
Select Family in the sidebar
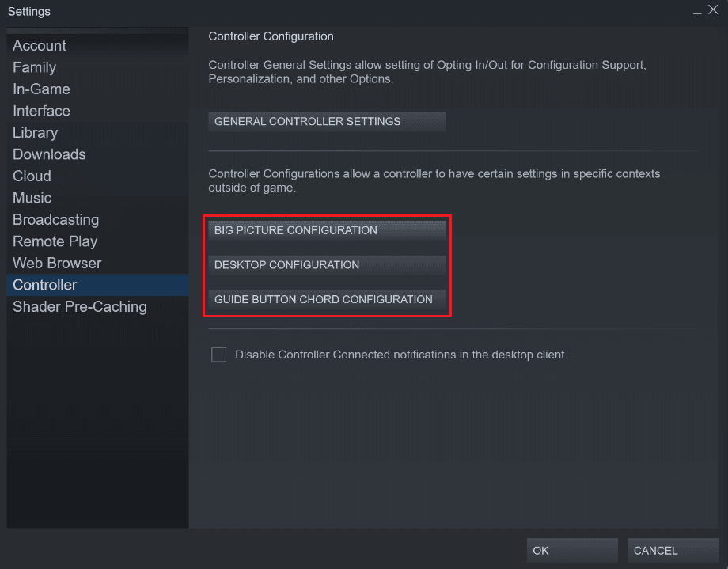(x=97, y=67)
